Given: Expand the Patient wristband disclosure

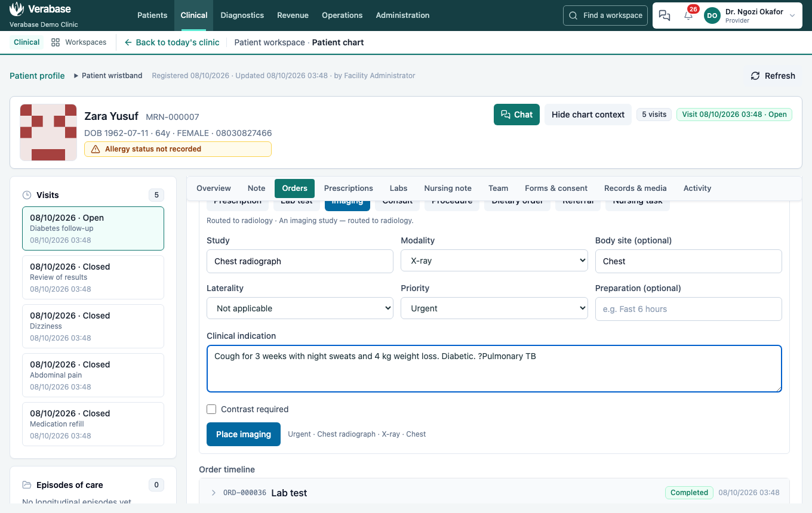Looking at the screenshot, I should [108, 76].
